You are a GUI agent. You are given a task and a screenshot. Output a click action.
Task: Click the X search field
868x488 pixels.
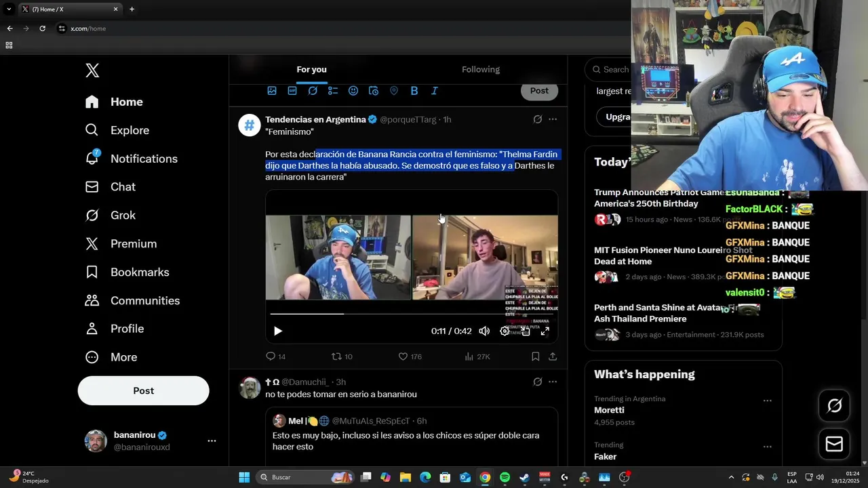coord(610,69)
